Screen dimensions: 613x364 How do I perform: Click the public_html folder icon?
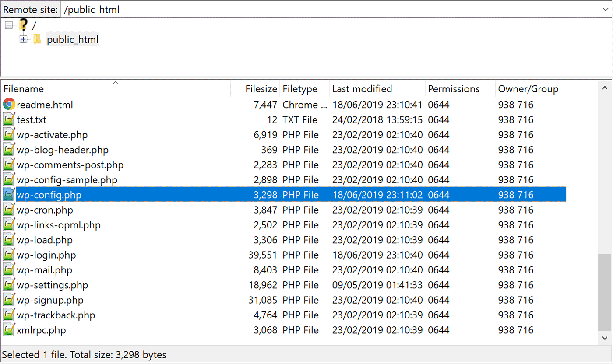(37, 39)
